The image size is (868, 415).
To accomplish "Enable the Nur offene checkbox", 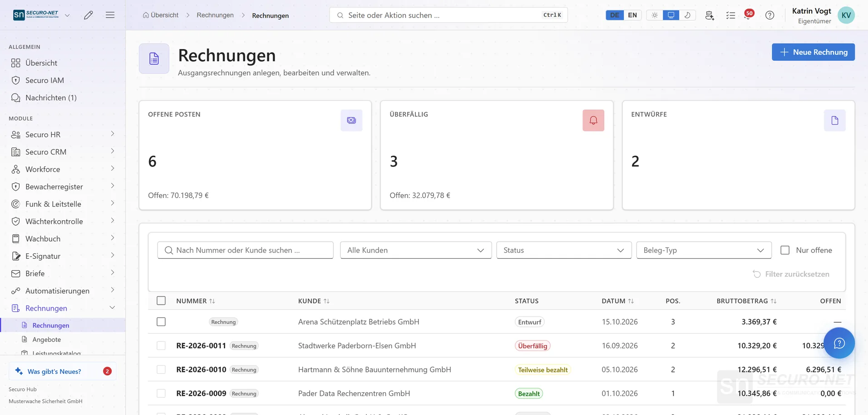I will [785, 250].
